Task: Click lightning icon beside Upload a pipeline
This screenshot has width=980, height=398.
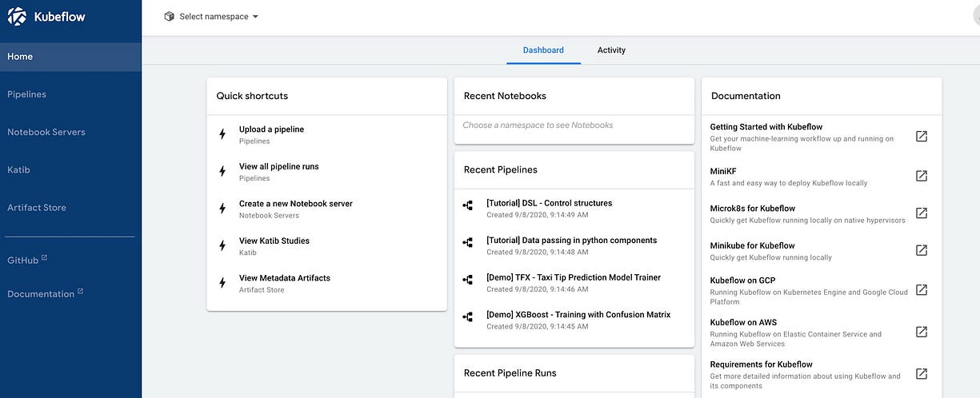Action: coord(222,134)
